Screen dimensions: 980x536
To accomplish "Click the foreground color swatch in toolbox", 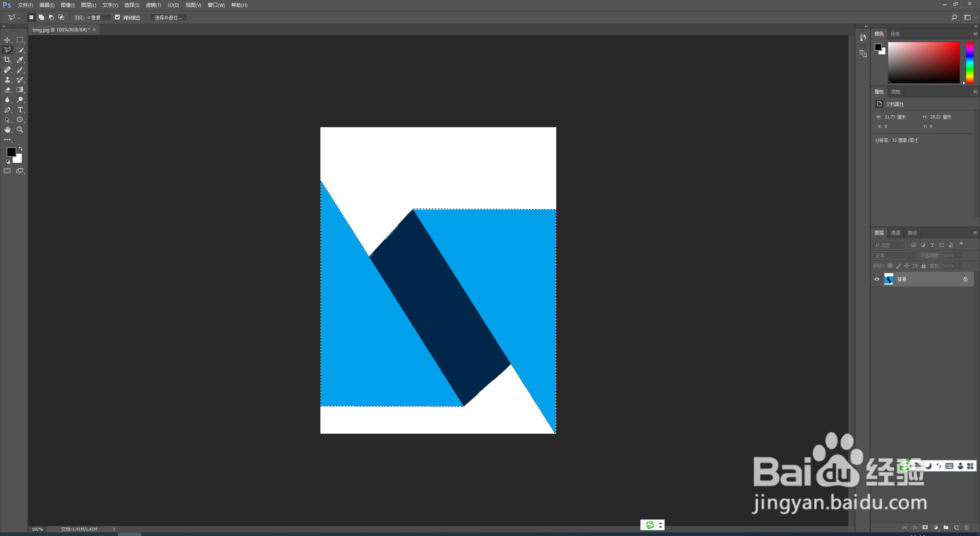I will [x=11, y=151].
